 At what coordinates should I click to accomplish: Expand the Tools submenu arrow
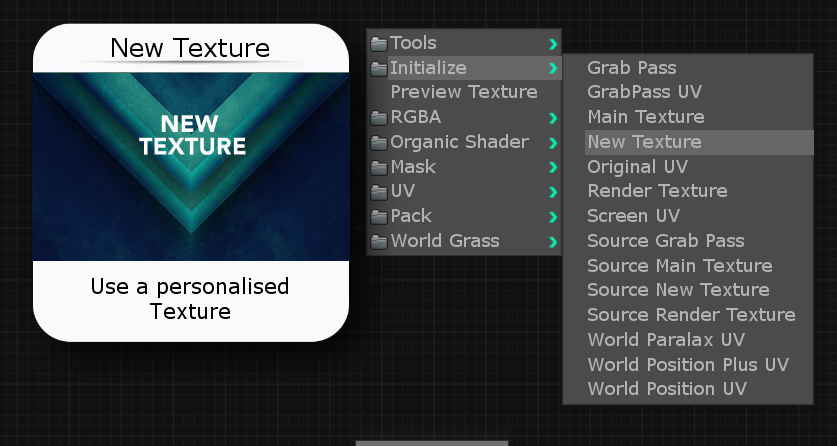[x=553, y=44]
